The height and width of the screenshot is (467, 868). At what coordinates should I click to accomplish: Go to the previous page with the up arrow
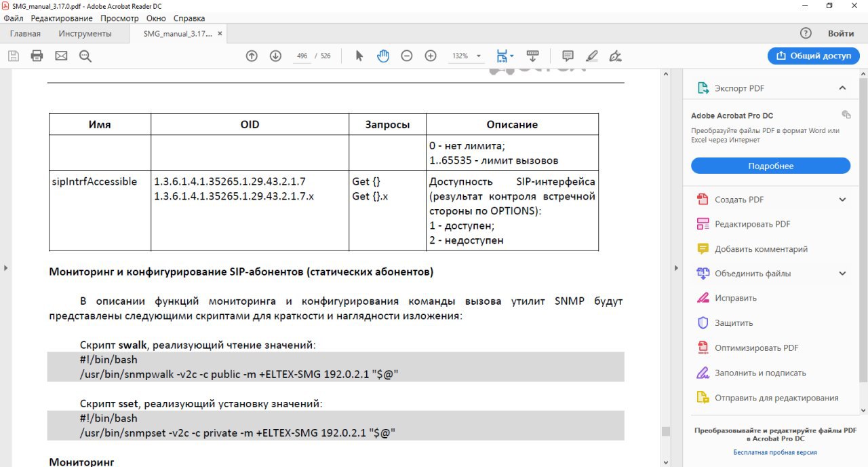pos(252,56)
